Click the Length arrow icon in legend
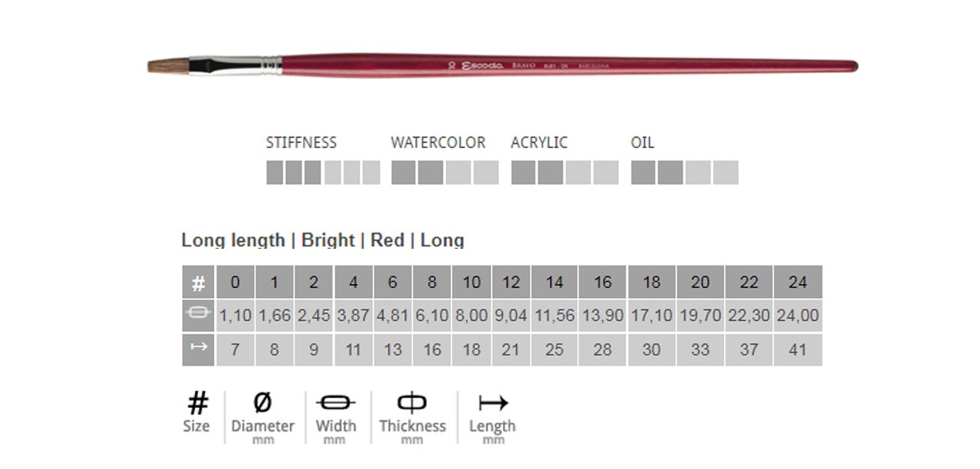 point(492,403)
